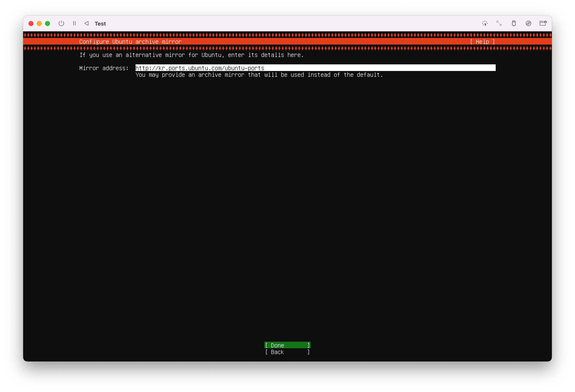575x392 pixels.
Task: Click the green fullscreen window button
Action: [48, 24]
